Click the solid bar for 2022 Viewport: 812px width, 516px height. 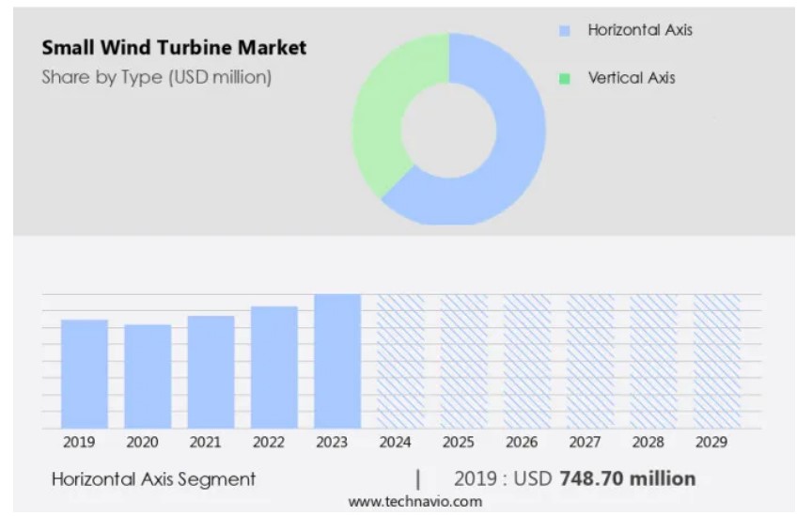coord(273,367)
